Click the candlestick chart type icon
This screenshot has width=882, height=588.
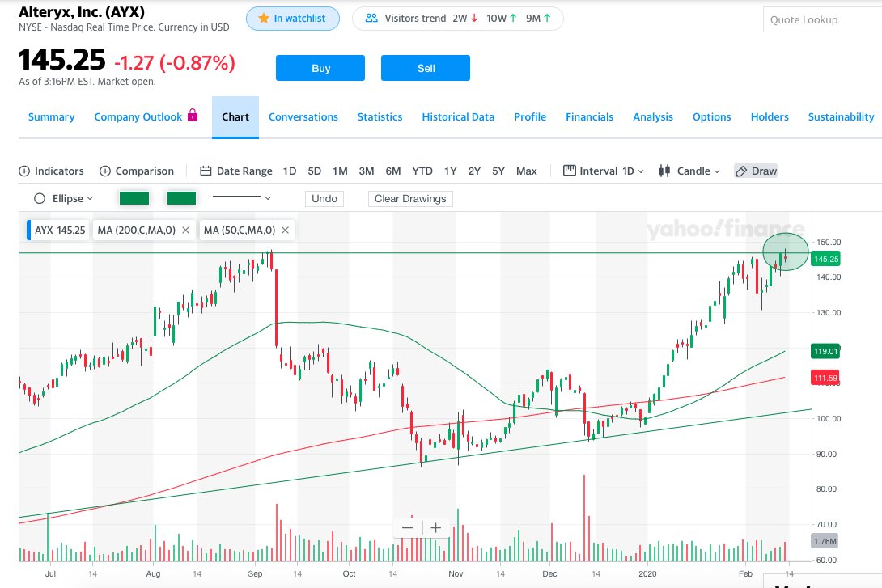664,171
